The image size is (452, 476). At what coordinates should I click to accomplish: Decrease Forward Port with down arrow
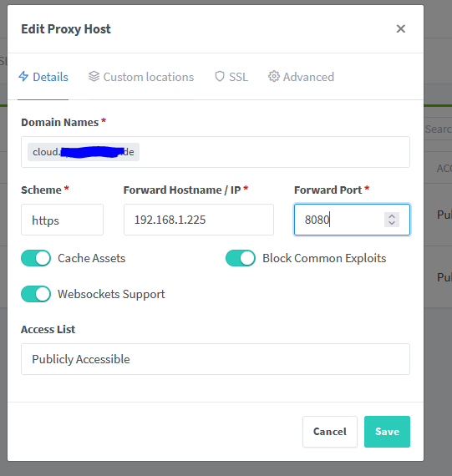tap(392, 223)
